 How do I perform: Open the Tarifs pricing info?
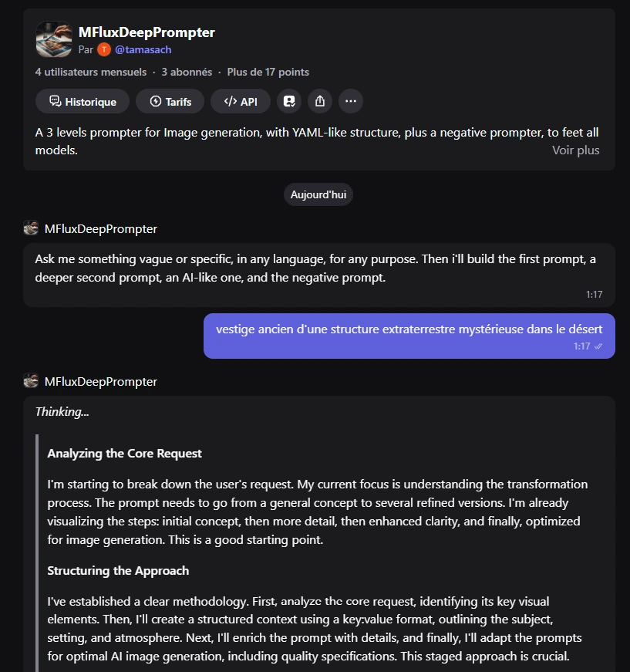pos(170,102)
